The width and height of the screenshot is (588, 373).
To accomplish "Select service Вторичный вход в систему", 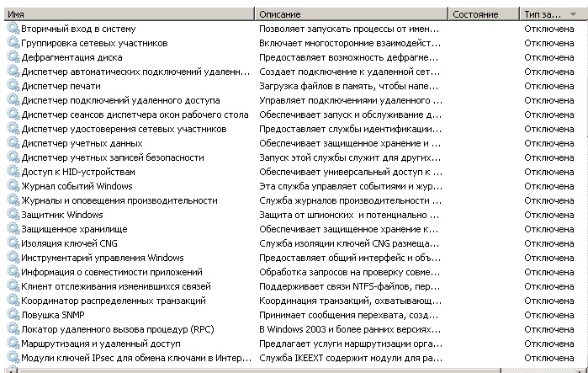I will (x=78, y=29).
